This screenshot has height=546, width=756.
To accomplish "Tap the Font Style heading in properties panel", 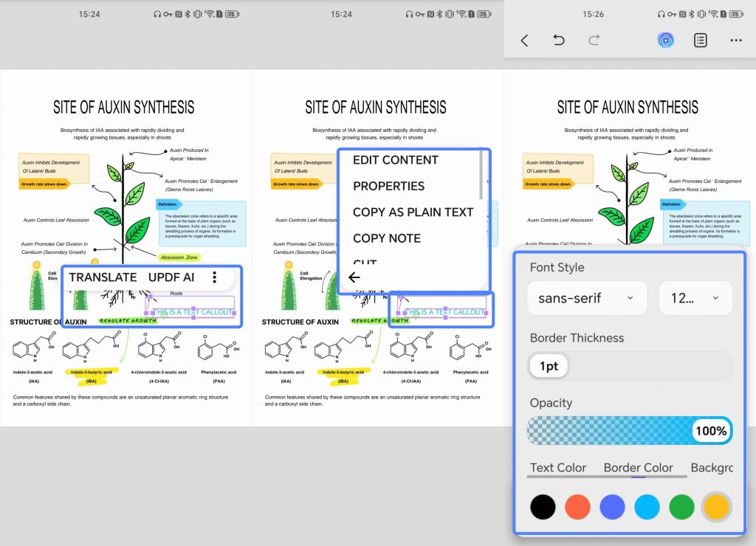I will pos(557,267).
